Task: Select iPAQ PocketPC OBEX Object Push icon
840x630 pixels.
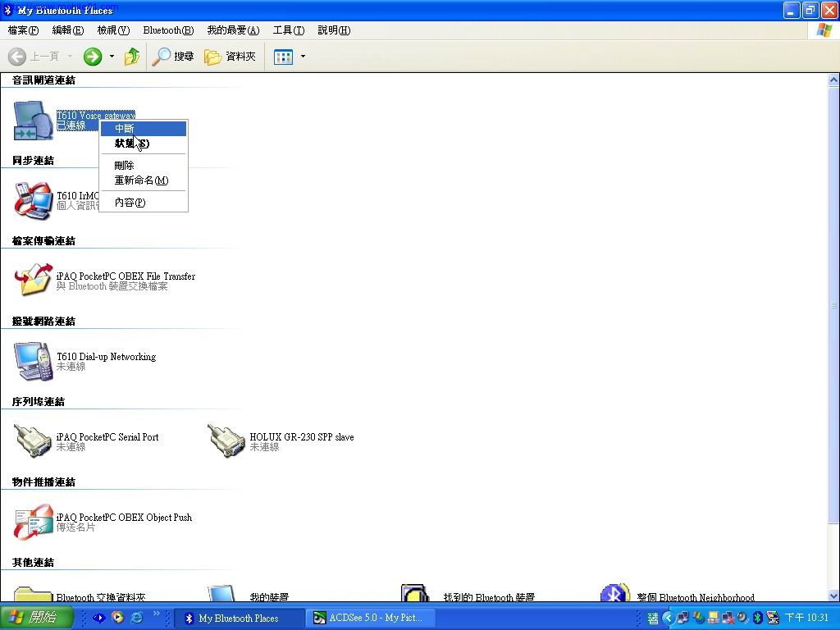Action: (x=33, y=522)
